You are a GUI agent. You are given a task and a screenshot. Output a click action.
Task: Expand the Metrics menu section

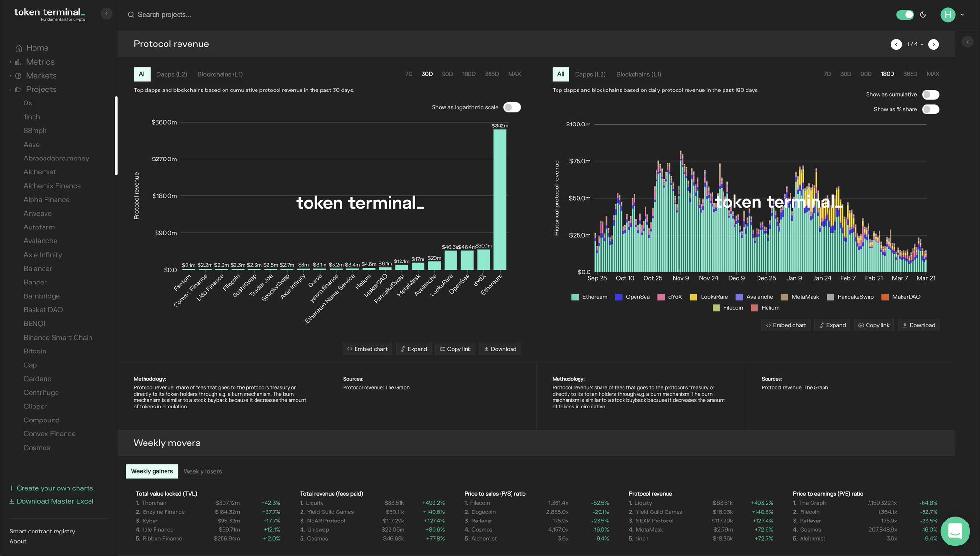click(x=10, y=62)
